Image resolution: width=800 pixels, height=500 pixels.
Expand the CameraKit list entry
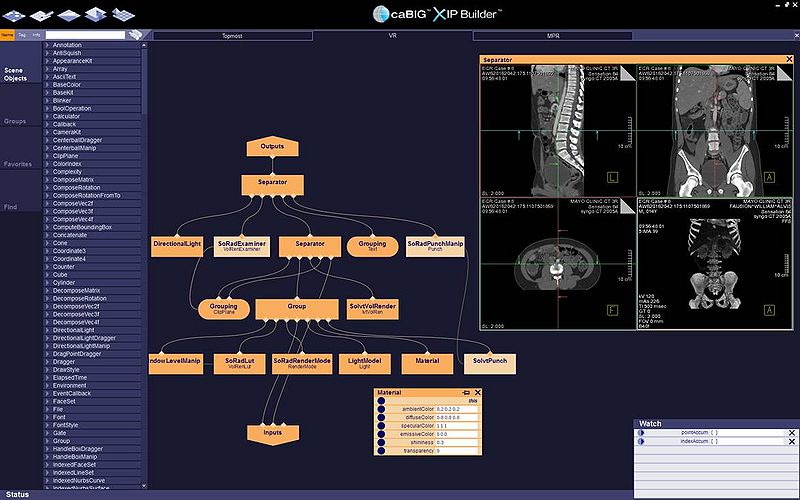coord(47,132)
